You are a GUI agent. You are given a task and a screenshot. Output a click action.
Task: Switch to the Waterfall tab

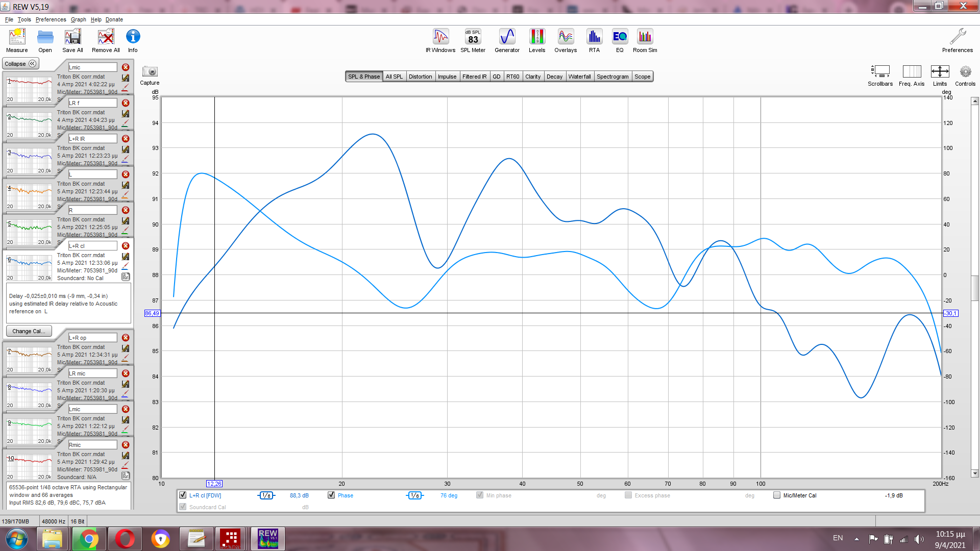click(x=579, y=77)
